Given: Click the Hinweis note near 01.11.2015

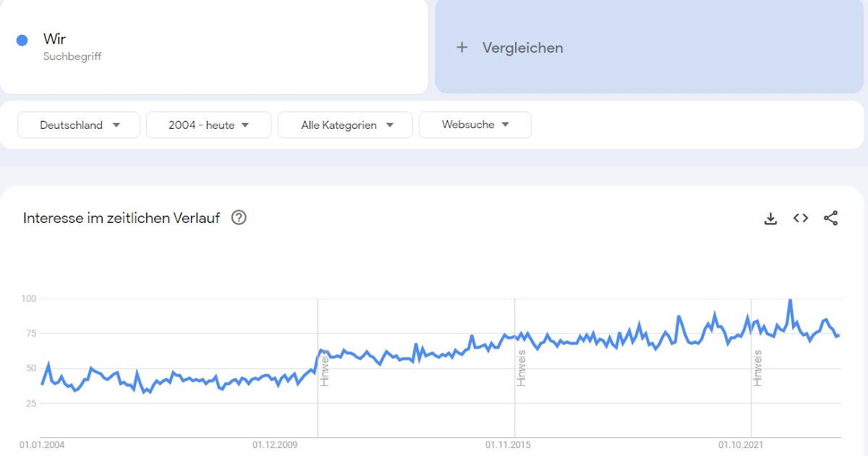Looking at the screenshot, I should click(522, 368).
